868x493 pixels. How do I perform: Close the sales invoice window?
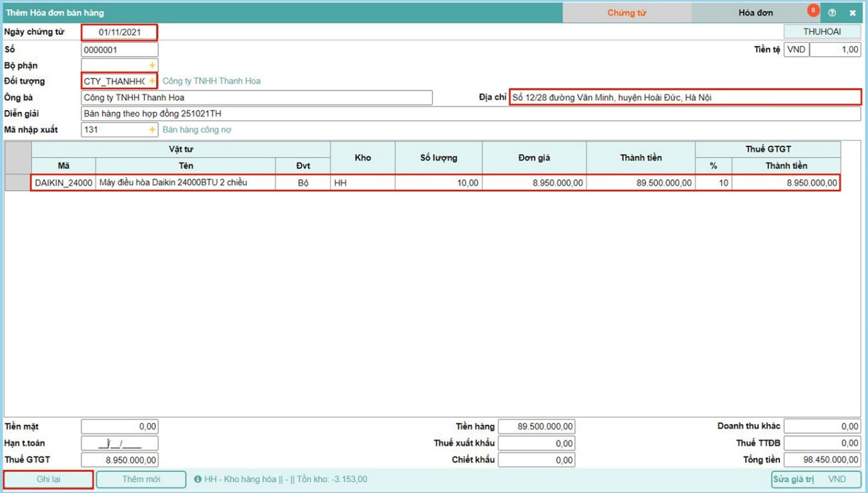coord(852,13)
